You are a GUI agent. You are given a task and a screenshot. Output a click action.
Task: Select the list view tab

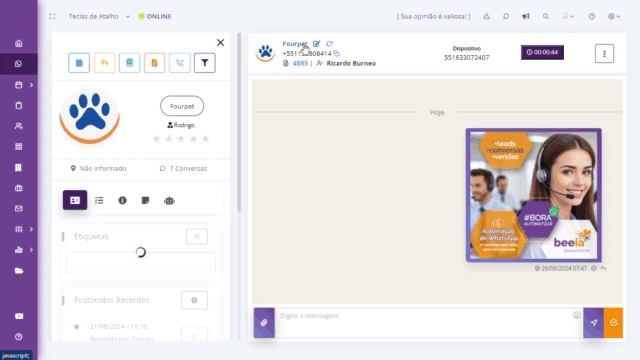coord(99,200)
